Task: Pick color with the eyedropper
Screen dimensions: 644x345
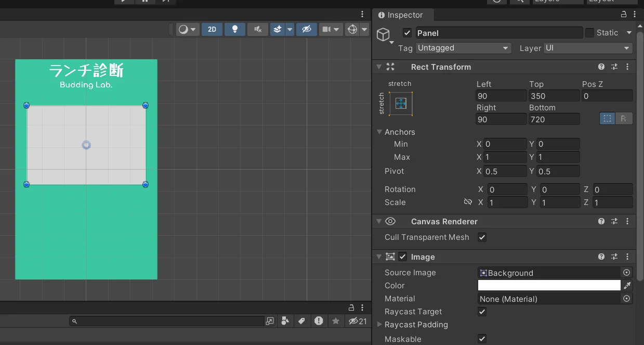Action: [627, 285]
